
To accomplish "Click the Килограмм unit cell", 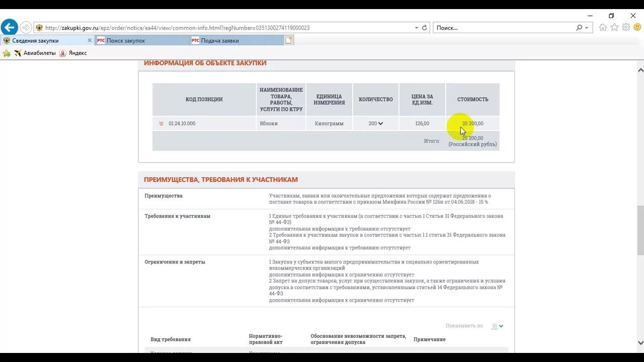I will tap(329, 123).
